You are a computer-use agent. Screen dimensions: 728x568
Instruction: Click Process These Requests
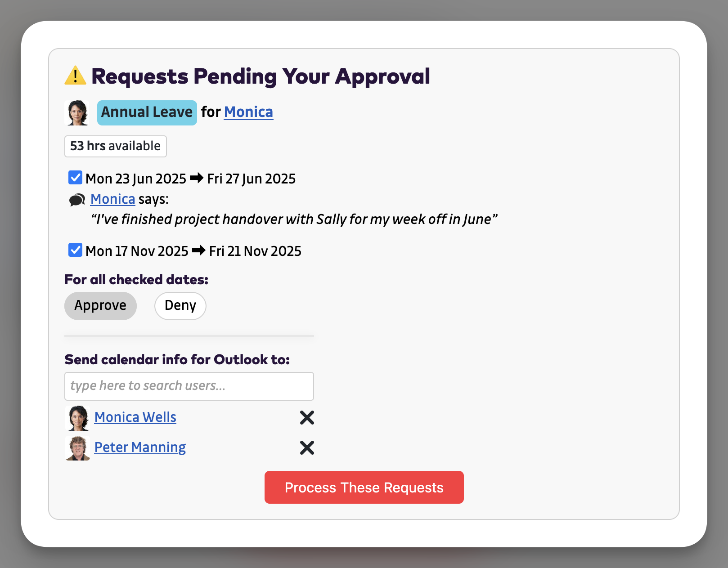coord(364,487)
